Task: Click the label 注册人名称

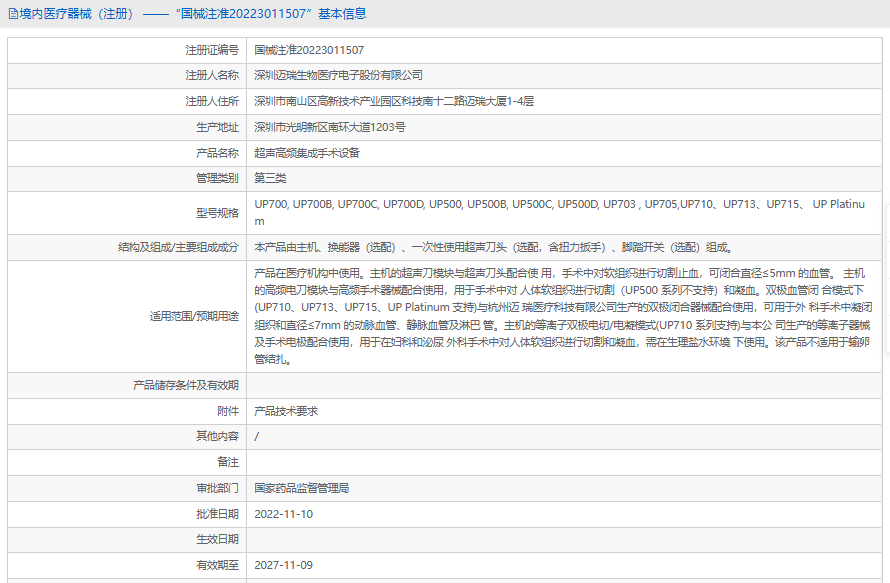Action: 212,75
